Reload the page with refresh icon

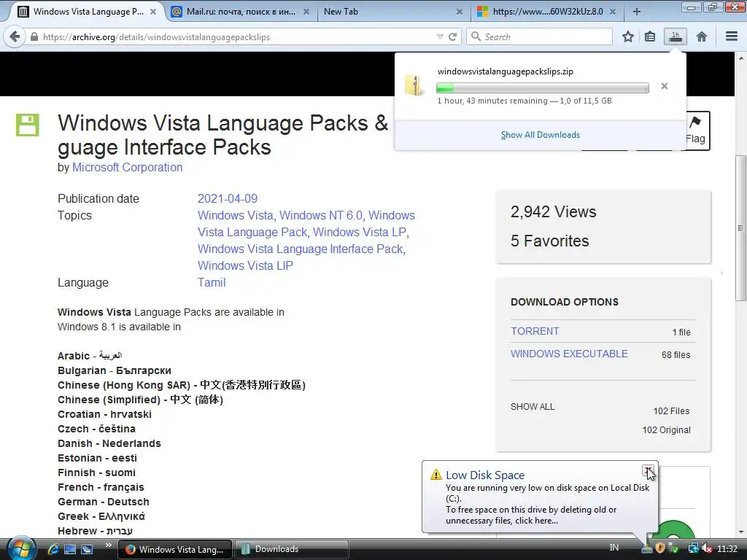coord(452,36)
